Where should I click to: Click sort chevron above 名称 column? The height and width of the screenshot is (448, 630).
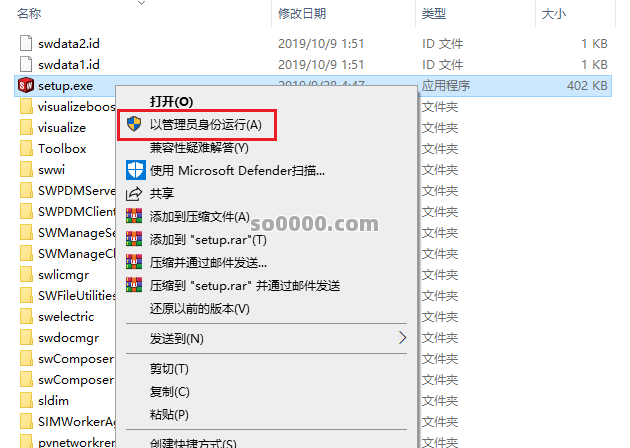pos(141,3)
